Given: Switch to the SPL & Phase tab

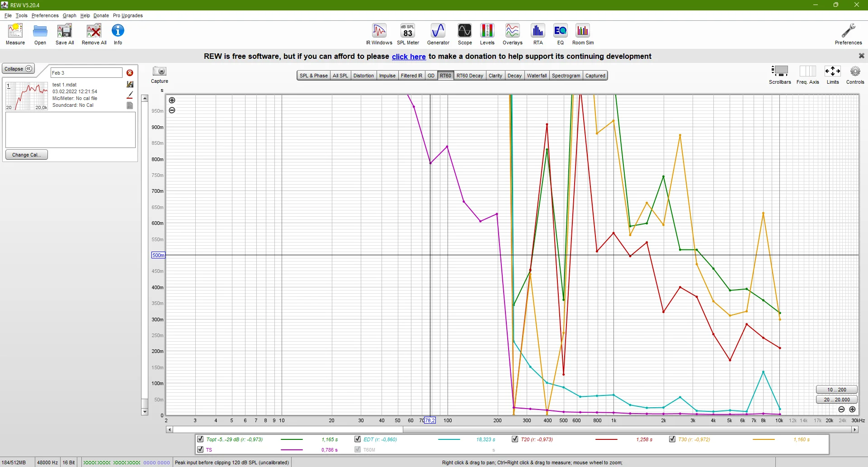Looking at the screenshot, I should pyautogui.click(x=314, y=76).
